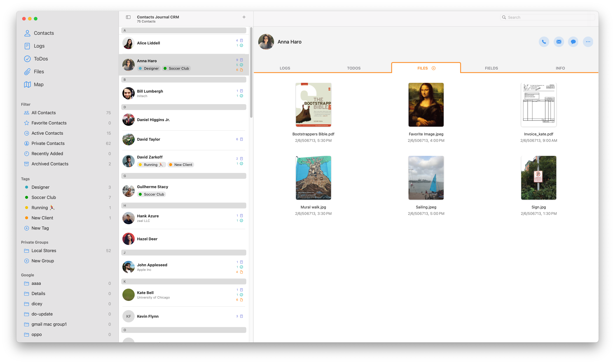The image size is (615, 364).
Task: Open the ToDos sidebar section
Action: pyautogui.click(x=36, y=59)
